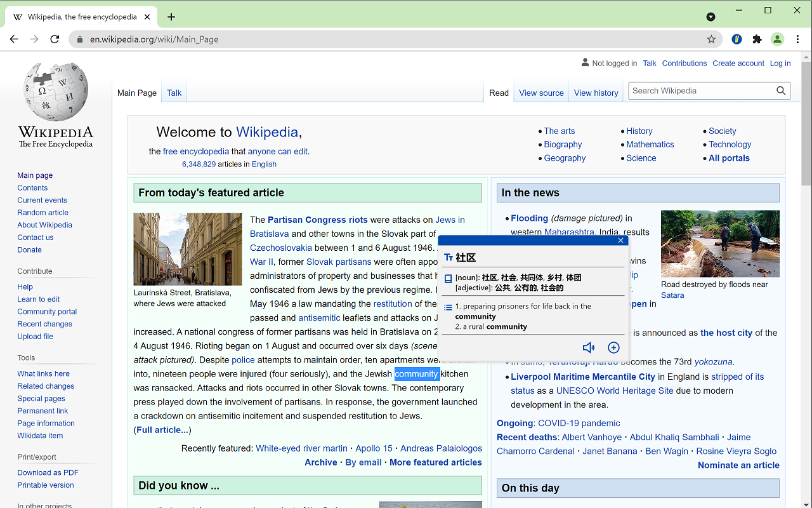Open All portals link
The image size is (812, 508).
(729, 158)
